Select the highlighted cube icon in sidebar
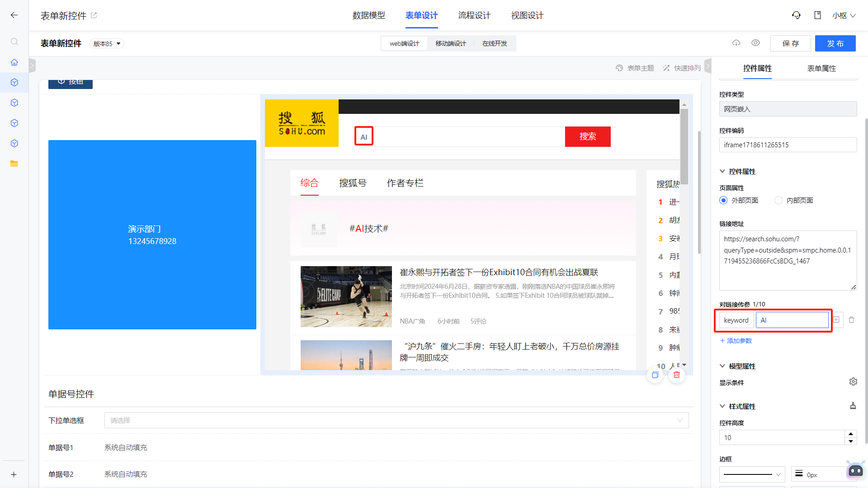This screenshot has width=868, height=488. [x=14, y=82]
